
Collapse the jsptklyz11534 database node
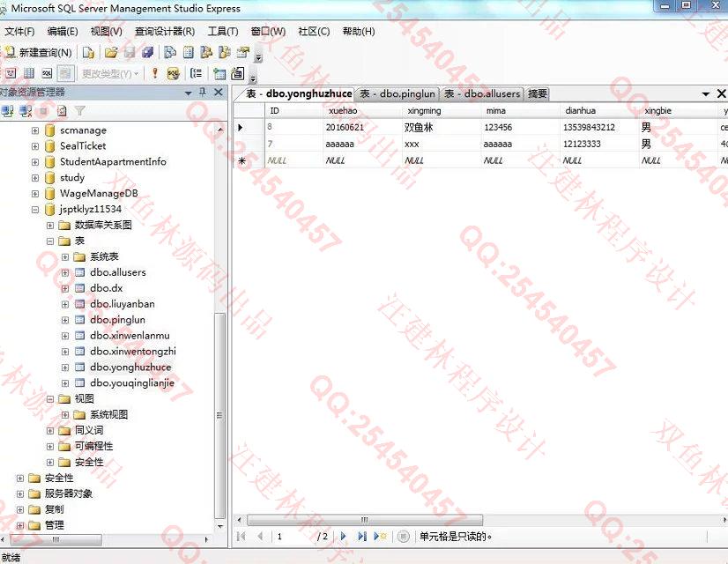[35, 210]
